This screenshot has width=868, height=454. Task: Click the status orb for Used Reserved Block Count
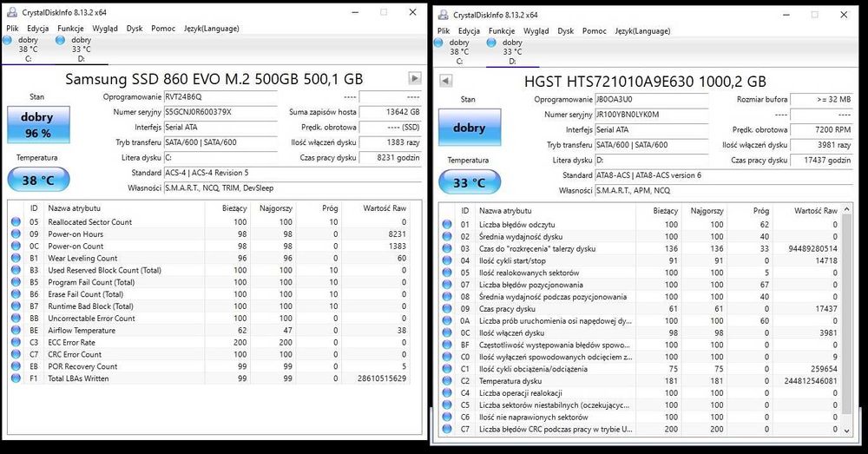pyautogui.click(x=16, y=270)
